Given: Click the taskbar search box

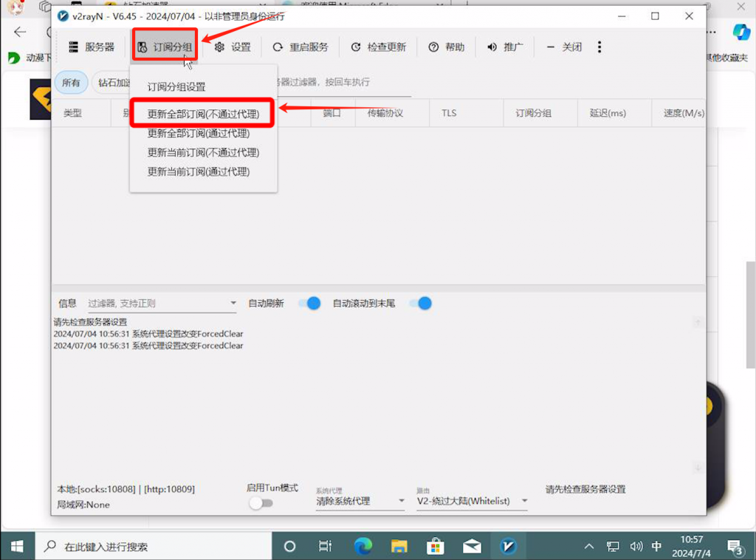Looking at the screenshot, I should pos(154,547).
